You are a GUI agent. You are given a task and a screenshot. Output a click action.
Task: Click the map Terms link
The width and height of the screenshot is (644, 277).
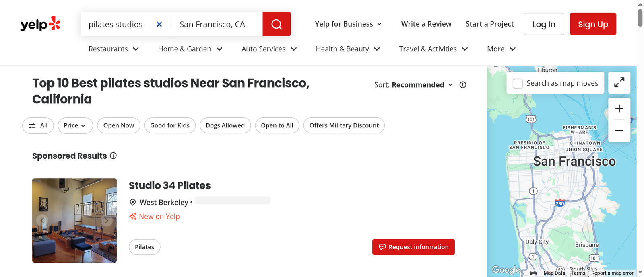tap(578, 273)
